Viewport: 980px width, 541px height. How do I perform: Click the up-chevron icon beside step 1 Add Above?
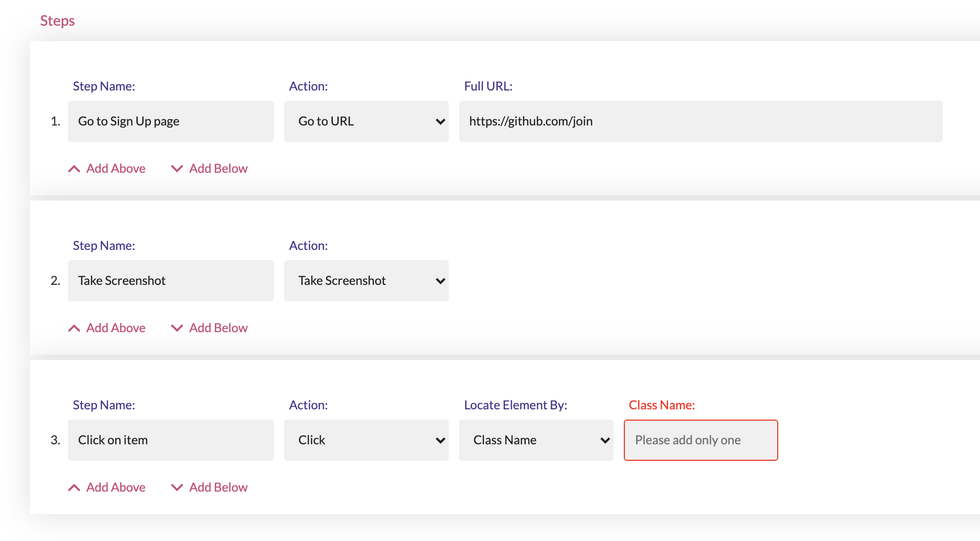[x=74, y=168]
